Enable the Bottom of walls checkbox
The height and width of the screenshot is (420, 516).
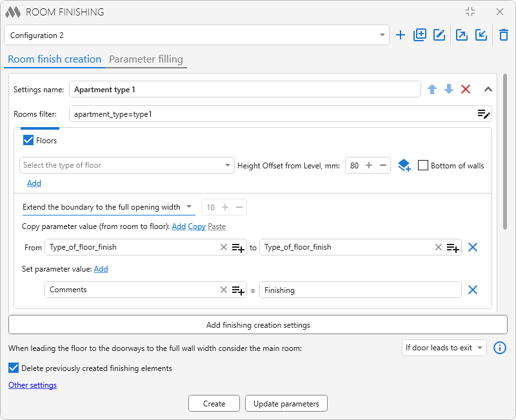pyautogui.click(x=423, y=165)
